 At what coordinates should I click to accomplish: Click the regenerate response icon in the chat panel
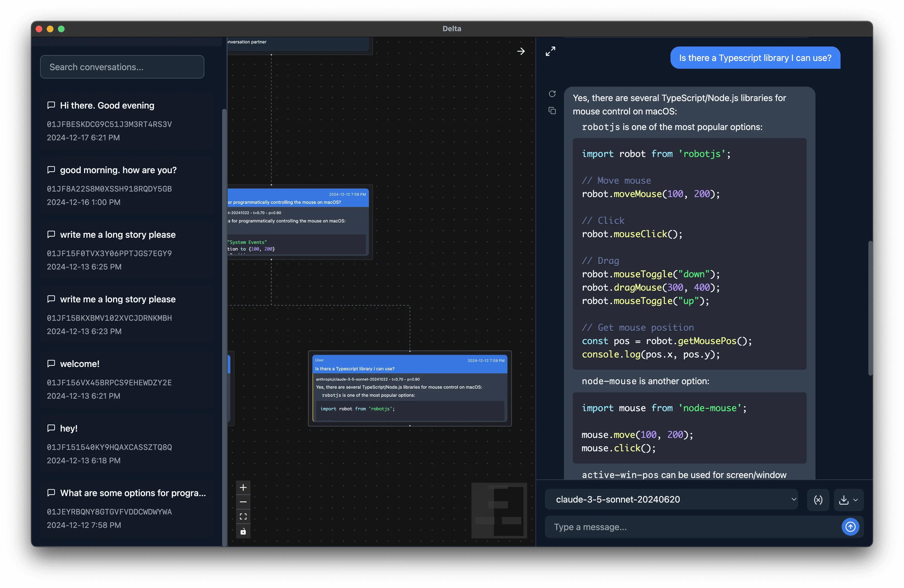pyautogui.click(x=552, y=94)
